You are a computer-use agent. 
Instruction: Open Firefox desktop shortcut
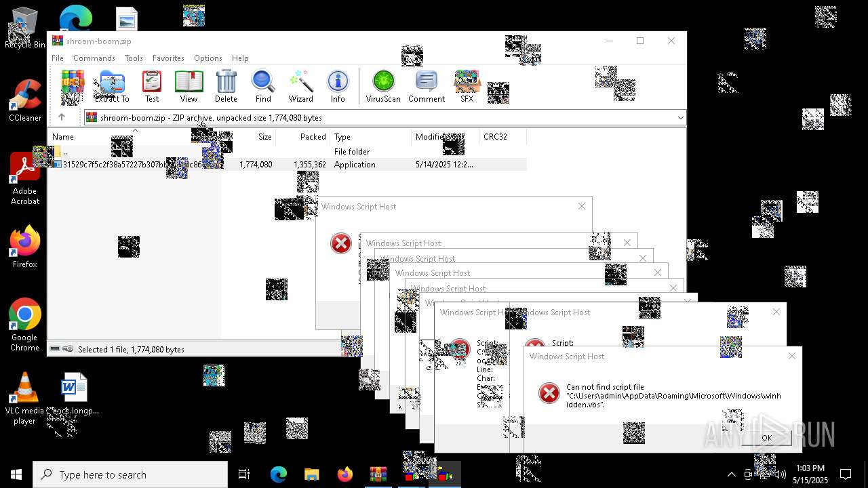24,248
